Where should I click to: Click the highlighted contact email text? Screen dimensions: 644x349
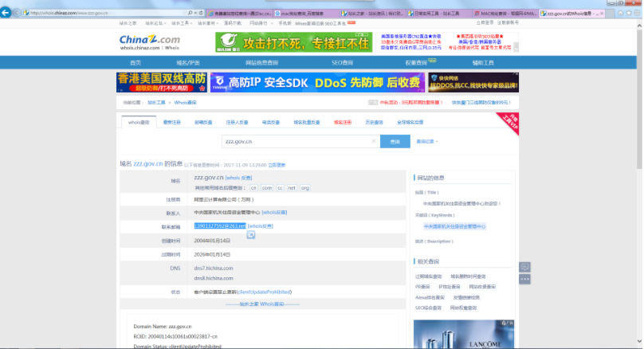pyautogui.click(x=220, y=225)
